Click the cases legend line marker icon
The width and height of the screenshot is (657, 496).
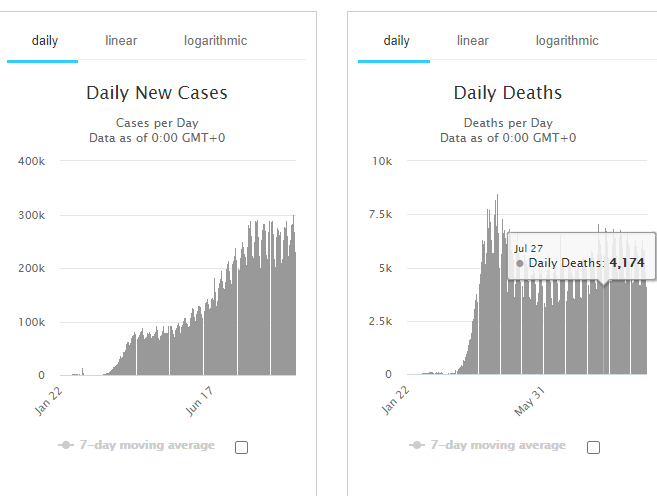click(67, 445)
